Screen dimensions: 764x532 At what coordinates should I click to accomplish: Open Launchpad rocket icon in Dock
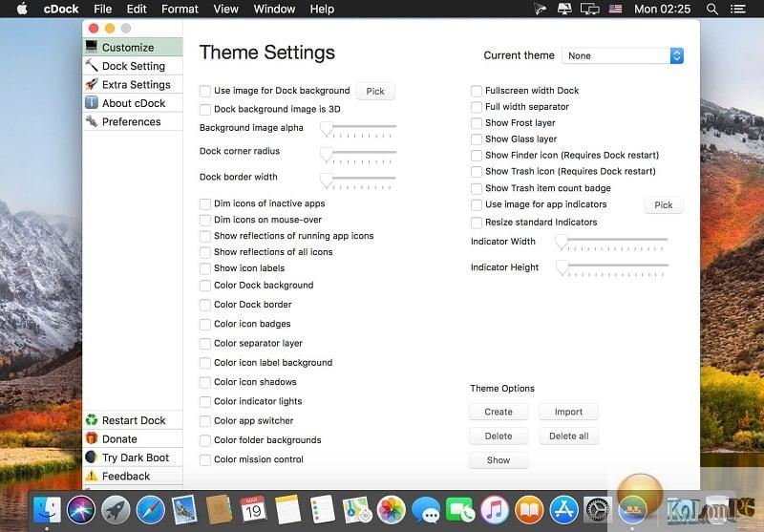(x=116, y=510)
